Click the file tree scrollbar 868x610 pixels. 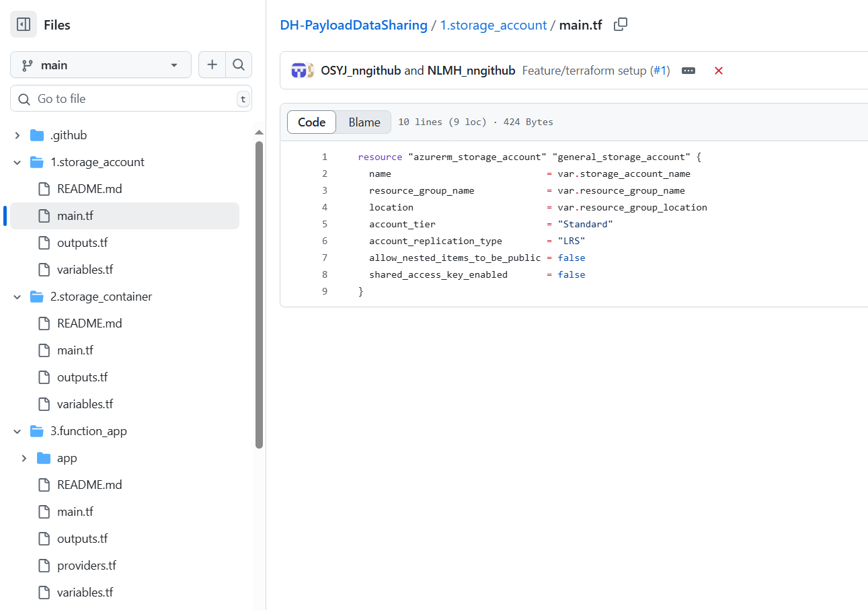coord(259,294)
